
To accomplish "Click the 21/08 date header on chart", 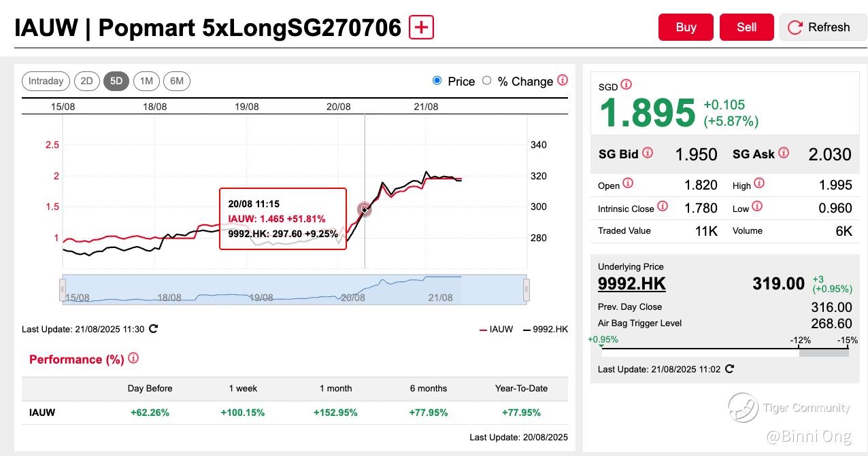I will click(x=426, y=107).
